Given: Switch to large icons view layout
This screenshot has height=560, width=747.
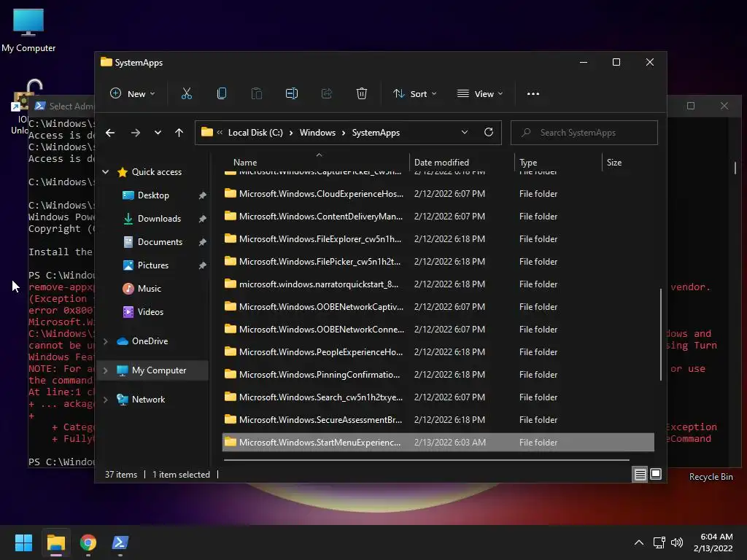Looking at the screenshot, I should (x=656, y=474).
